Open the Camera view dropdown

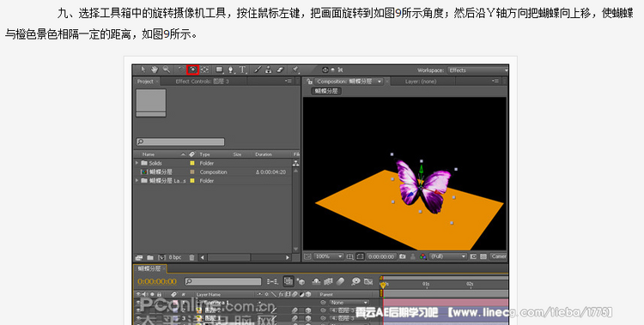click(499, 256)
